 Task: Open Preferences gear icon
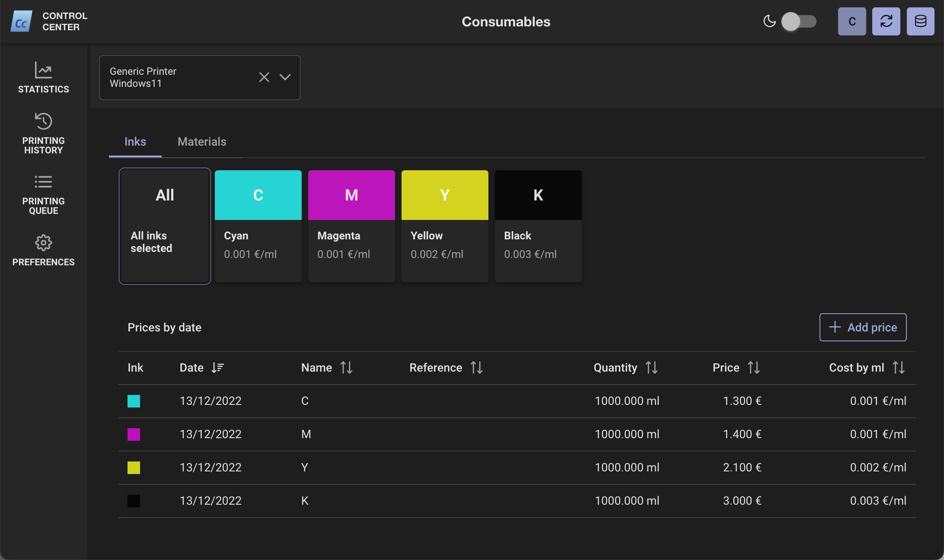(43, 243)
